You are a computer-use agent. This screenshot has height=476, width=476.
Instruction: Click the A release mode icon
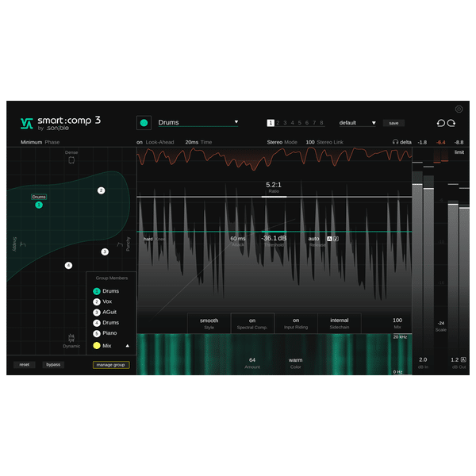pyautogui.click(x=329, y=239)
